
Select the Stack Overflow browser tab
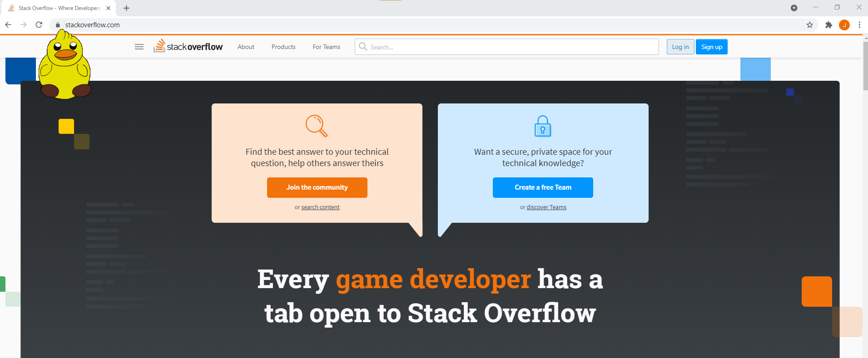[x=58, y=8]
